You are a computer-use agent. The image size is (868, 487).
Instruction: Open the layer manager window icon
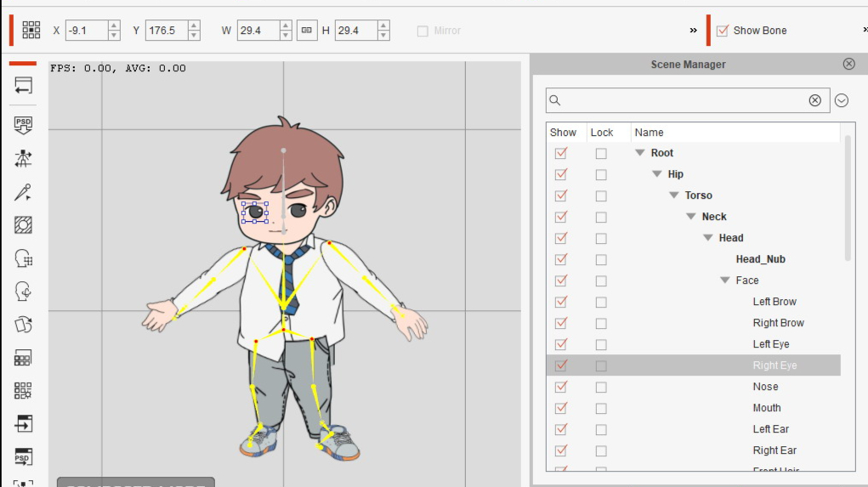coord(23,358)
